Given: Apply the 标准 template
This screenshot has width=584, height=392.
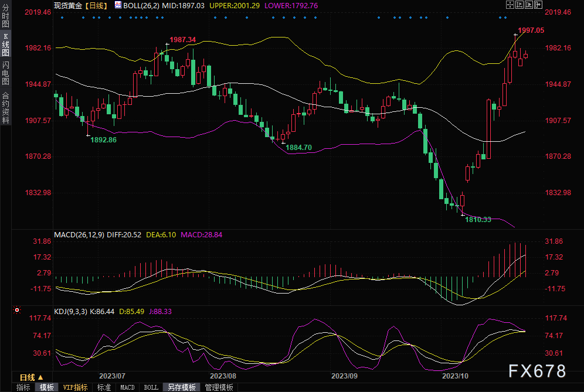Looking at the screenshot, I should [104, 387].
